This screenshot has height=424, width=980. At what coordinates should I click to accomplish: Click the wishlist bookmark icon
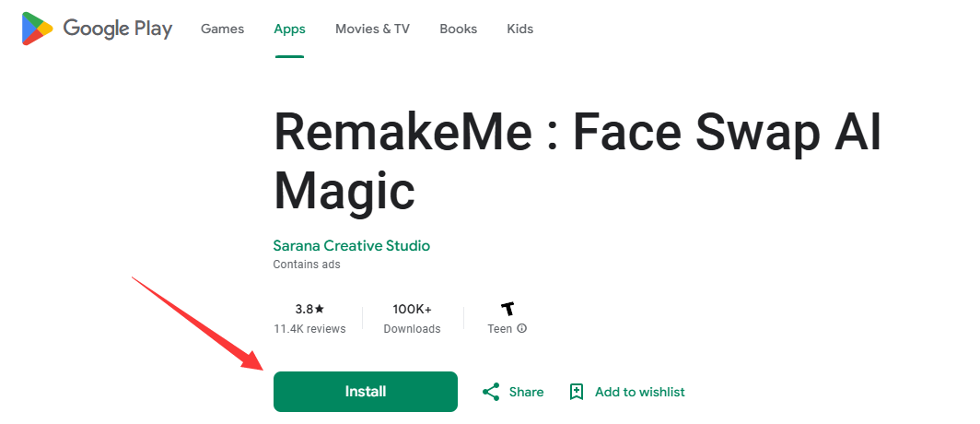[x=577, y=392]
